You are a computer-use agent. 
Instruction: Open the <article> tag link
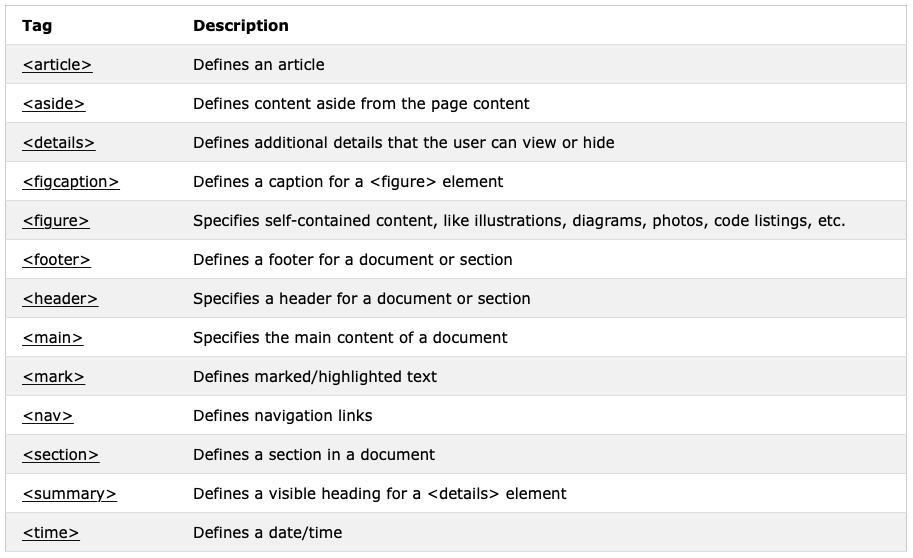coord(57,65)
